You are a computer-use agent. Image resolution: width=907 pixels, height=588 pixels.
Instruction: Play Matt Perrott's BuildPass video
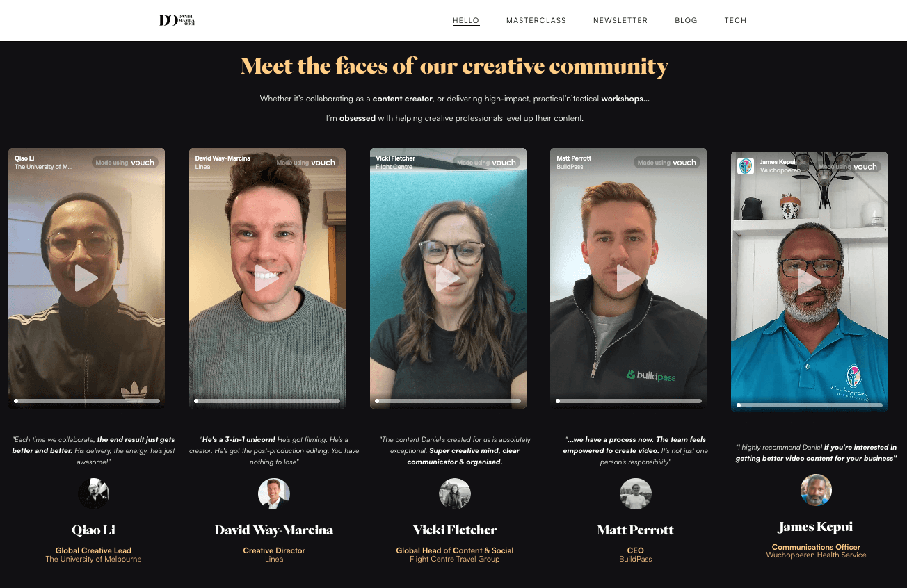pos(629,278)
